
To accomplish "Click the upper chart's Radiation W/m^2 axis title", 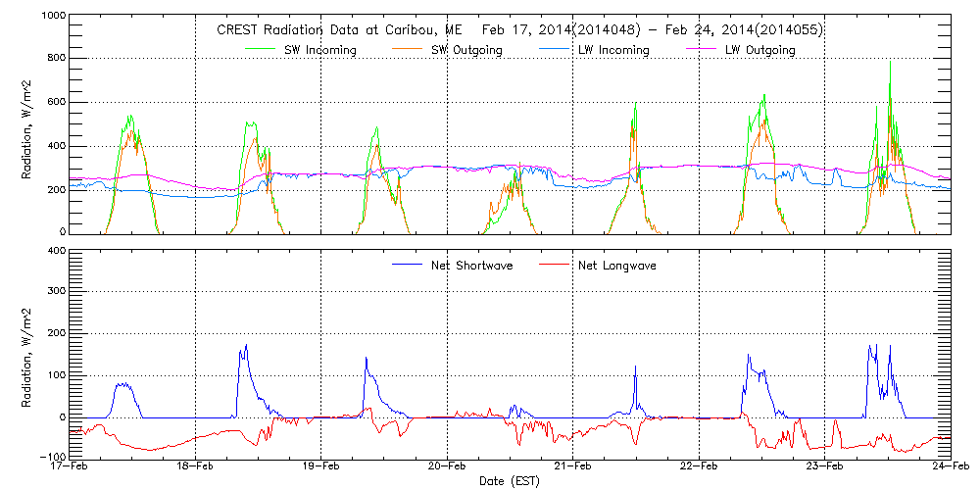I will (27, 125).
